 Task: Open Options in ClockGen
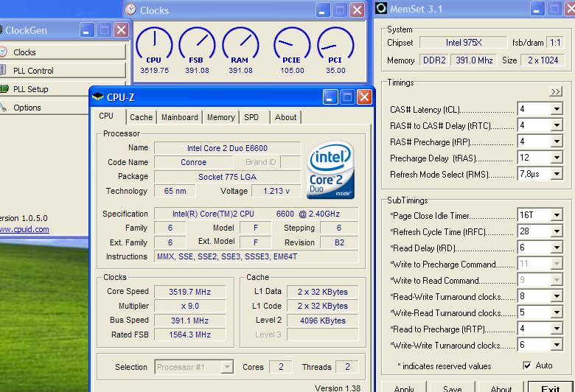point(45,108)
